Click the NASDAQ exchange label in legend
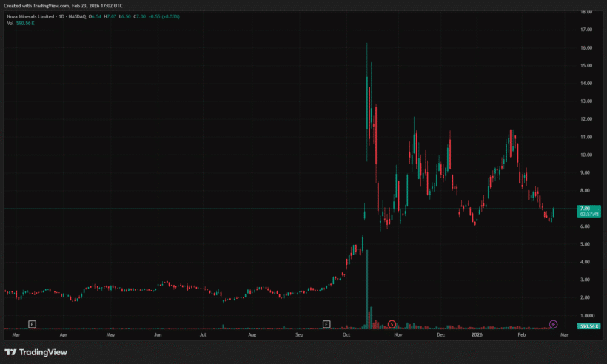 77,16
